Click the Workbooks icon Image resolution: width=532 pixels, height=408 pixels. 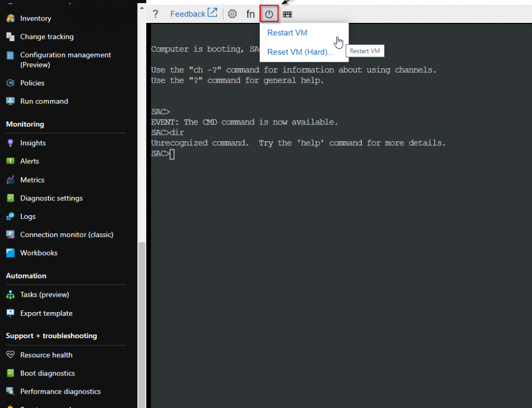pos(11,253)
